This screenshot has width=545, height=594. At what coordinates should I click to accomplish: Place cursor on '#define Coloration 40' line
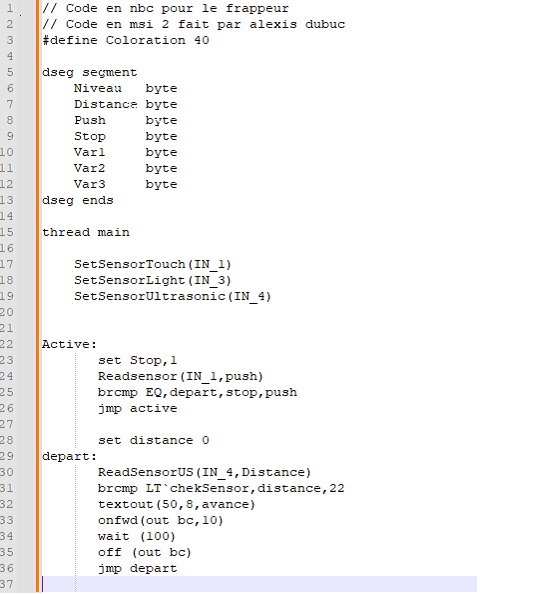[x=125, y=40]
